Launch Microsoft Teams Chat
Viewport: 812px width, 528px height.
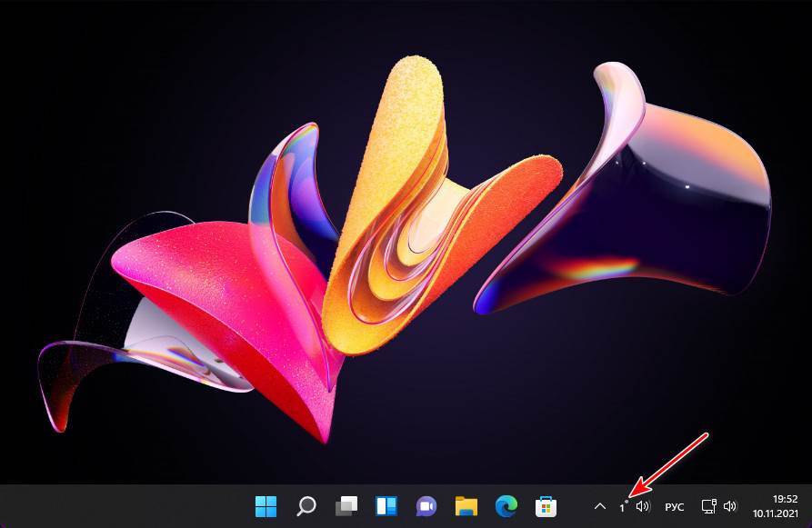(424, 506)
